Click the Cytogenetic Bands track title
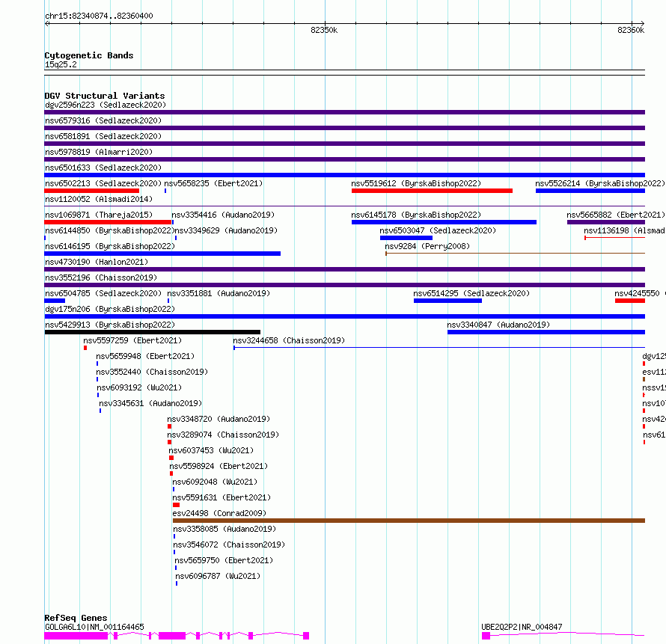The height and width of the screenshot is (644, 666). pyautogui.click(x=89, y=55)
